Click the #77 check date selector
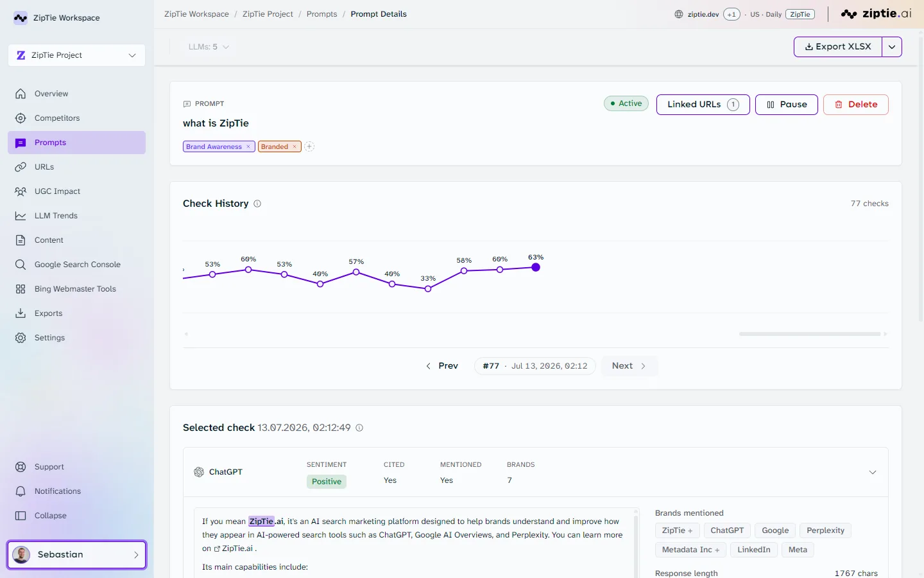 click(535, 366)
